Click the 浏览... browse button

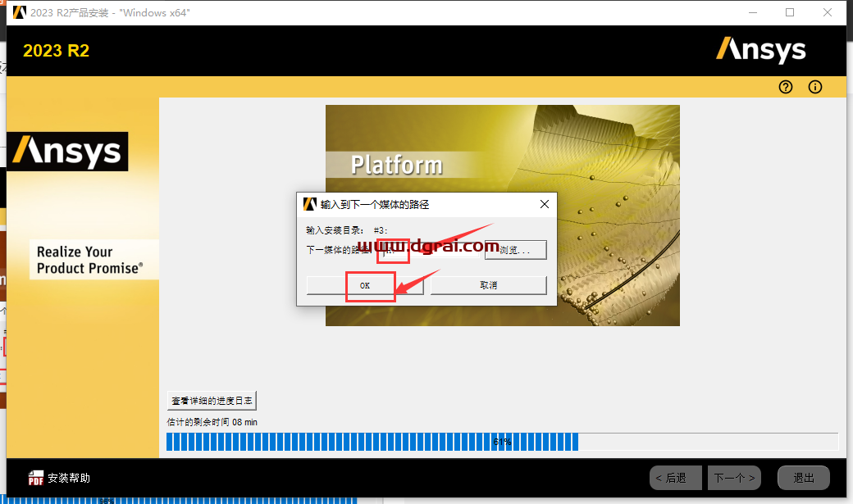pos(516,250)
